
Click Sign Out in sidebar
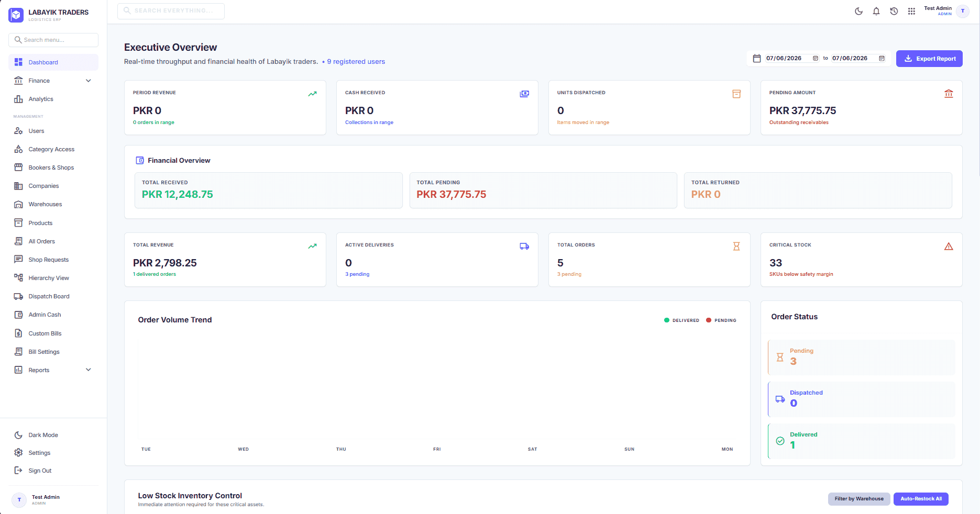pyautogui.click(x=53, y=471)
